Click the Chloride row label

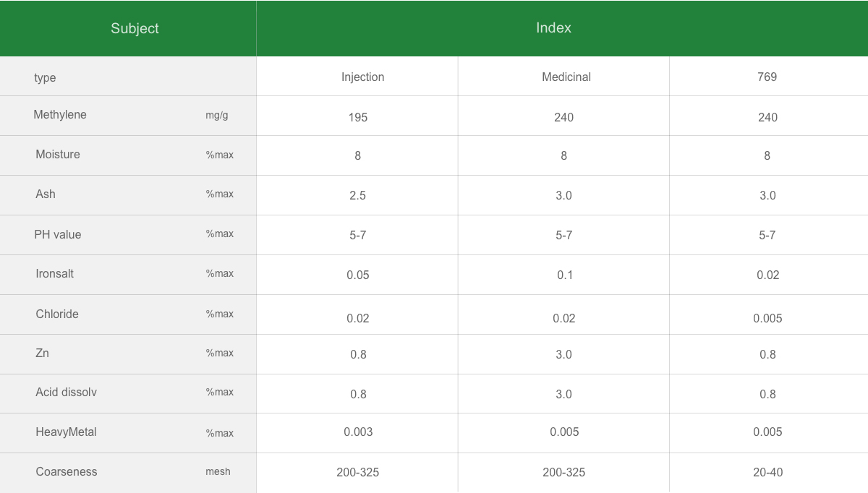click(x=57, y=314)
